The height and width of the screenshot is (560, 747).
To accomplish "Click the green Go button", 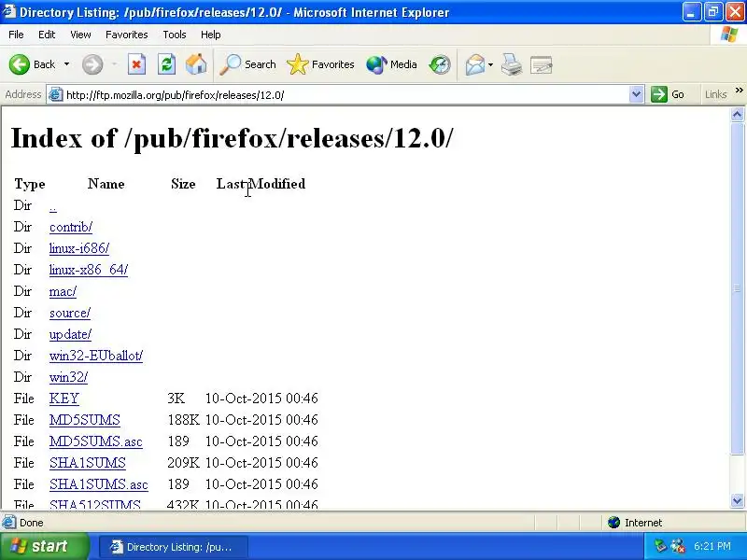I will click(x=668, y=94).
